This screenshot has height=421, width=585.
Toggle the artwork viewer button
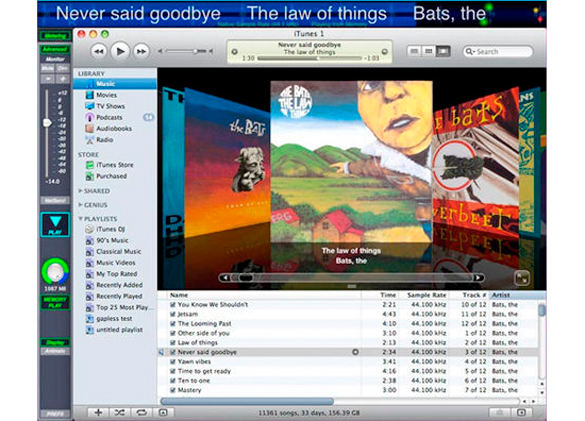click(x=163, y=412)
